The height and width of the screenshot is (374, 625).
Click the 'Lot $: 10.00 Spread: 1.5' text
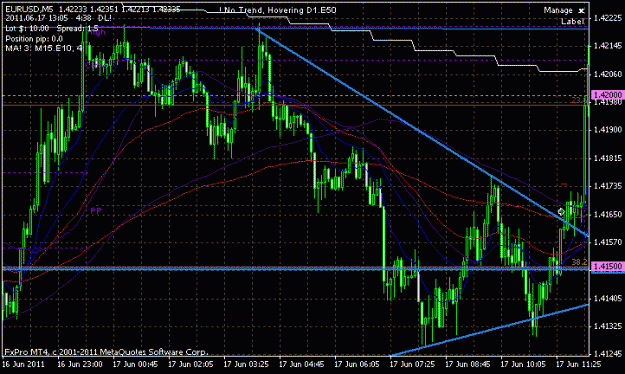[x=52, y=28]
